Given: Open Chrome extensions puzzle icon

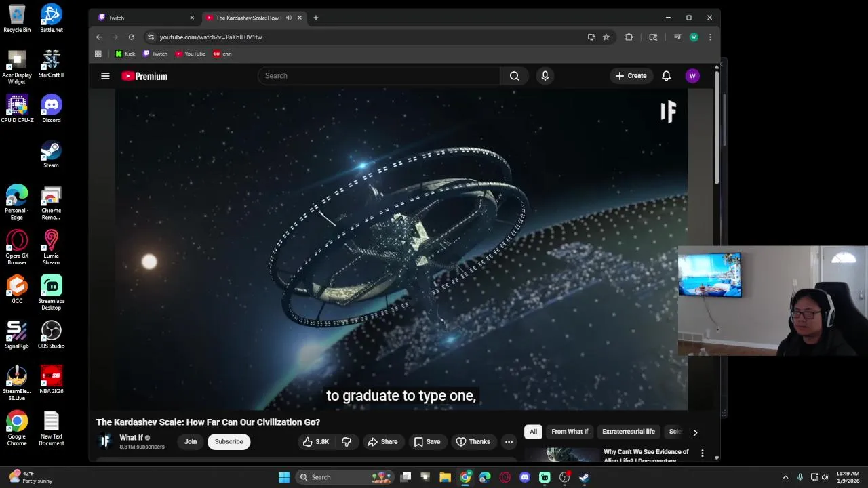Looking at the screenshot, I should (629, 37).
